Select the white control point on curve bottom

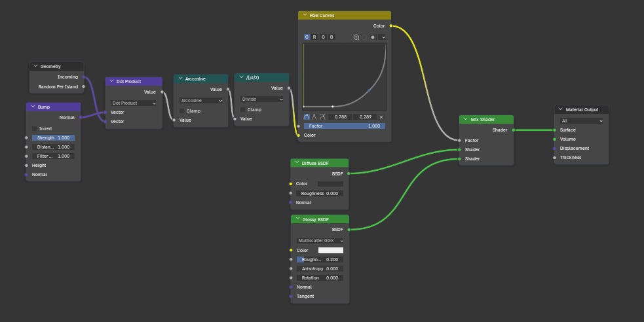(333, 107)
